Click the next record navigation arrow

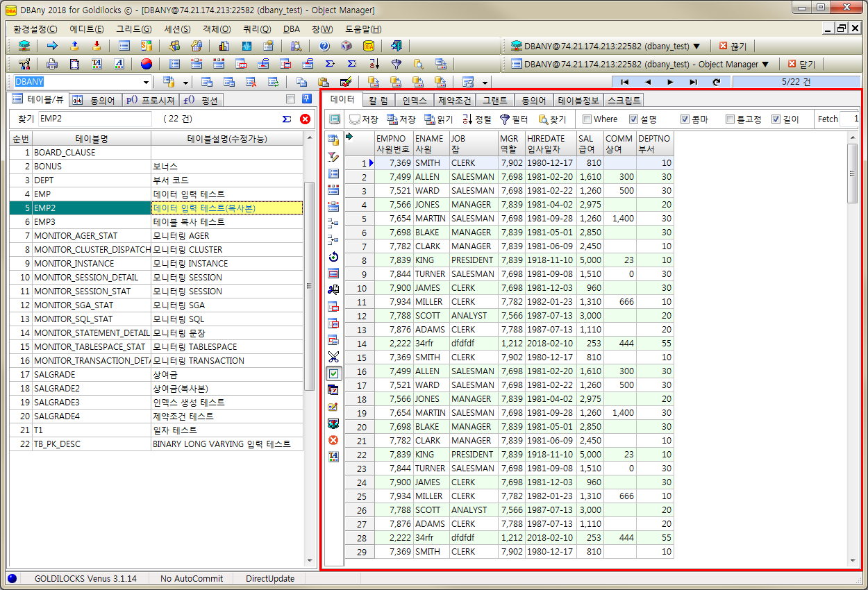tap(671, 82)
